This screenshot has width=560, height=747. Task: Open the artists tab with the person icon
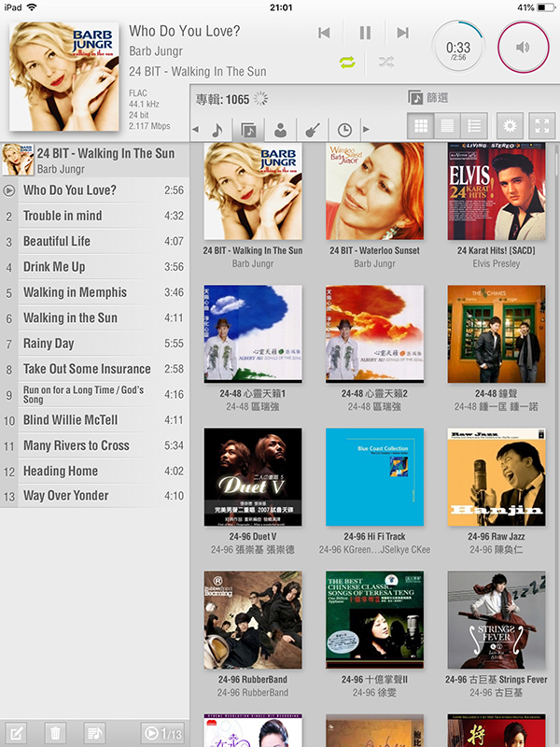[x=280, y=130]
